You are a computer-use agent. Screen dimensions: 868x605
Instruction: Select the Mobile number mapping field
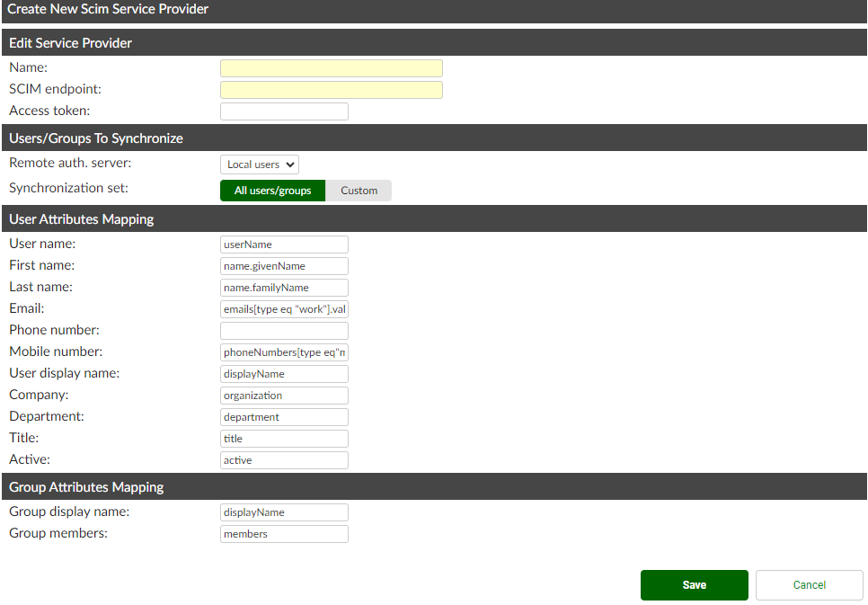[284, 351]
